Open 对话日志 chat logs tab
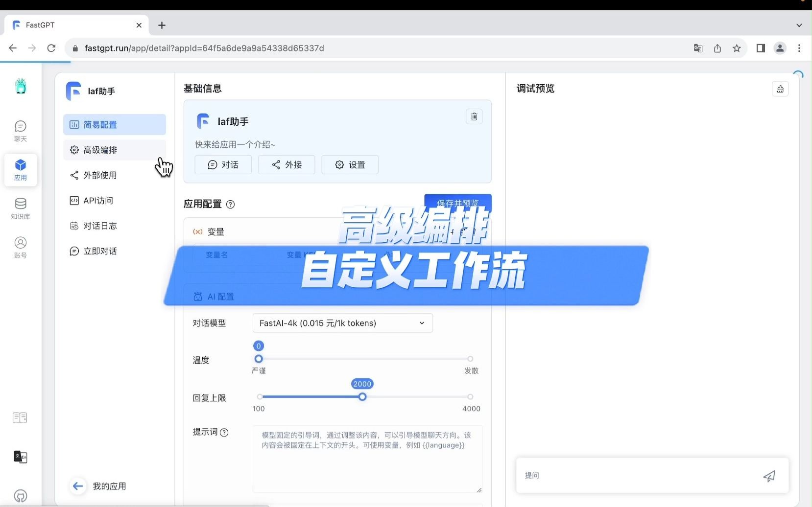The image size is (812, 507). (x=115, y=226)
